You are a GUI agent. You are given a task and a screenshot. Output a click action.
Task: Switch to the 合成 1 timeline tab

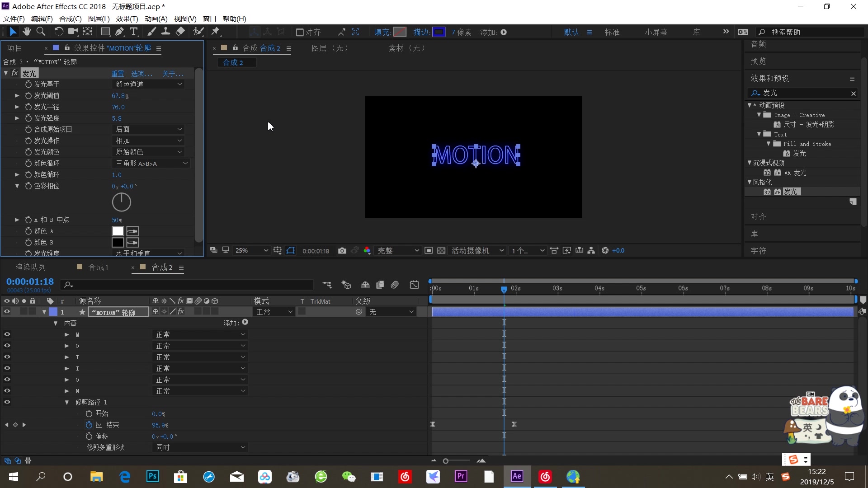point(98,267)
